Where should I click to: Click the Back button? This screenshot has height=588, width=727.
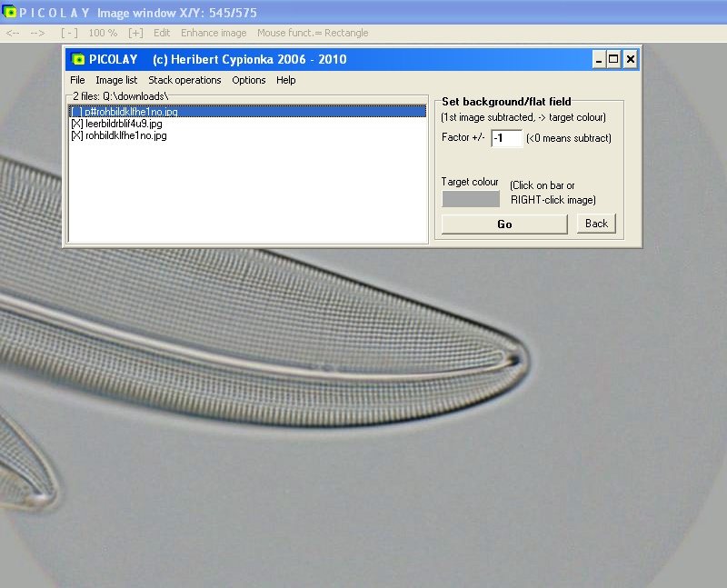(x=596, y=224)
